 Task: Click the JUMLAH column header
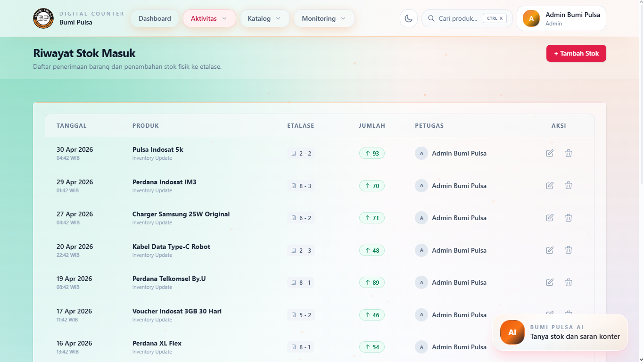372,126
